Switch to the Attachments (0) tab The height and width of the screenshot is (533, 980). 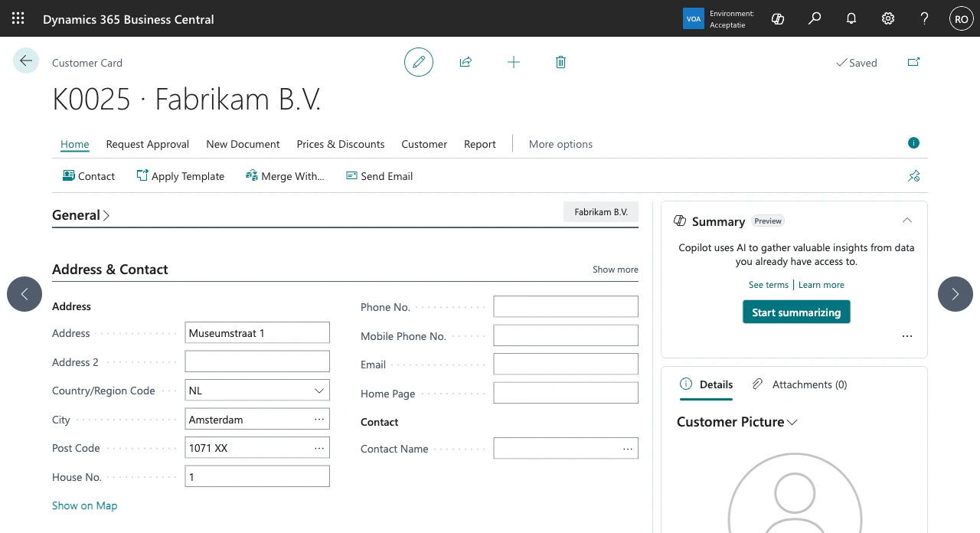800,384
